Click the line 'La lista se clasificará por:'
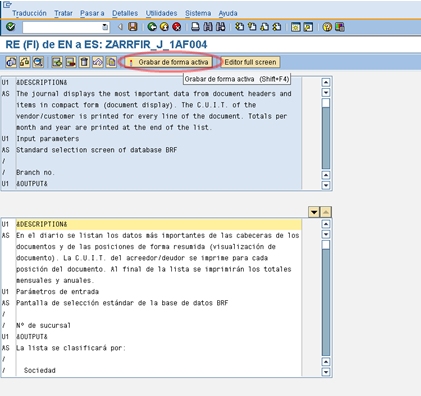The width and height of the screenshot is (421, 396). click(71, 348)
